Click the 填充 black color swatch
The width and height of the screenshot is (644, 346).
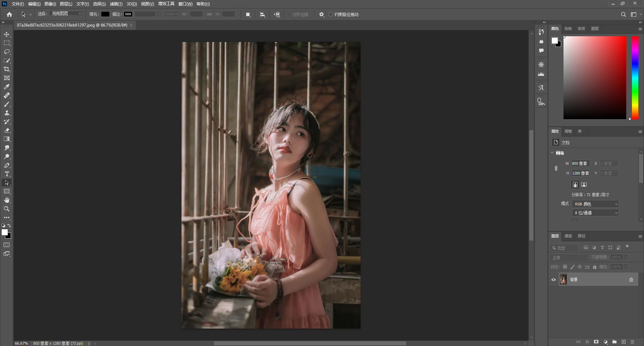105,14
